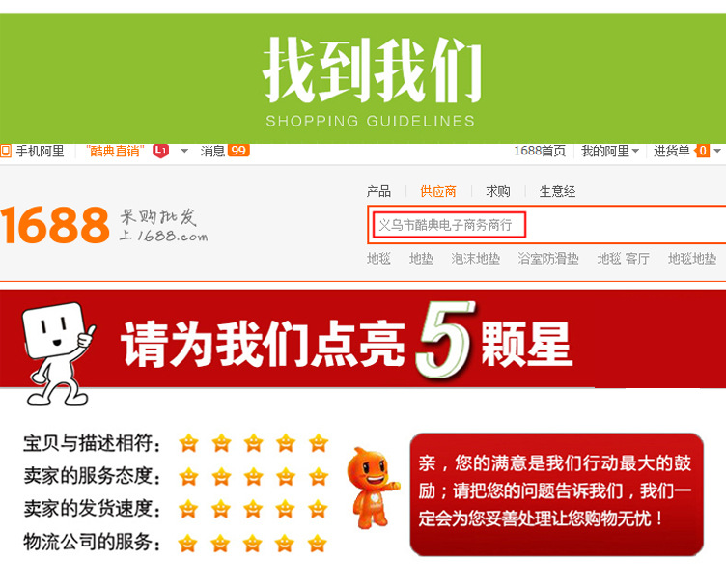Switch to the 求购 search tab
The width and height of the screenshot is (726, 588).
[x=498, y=191]
